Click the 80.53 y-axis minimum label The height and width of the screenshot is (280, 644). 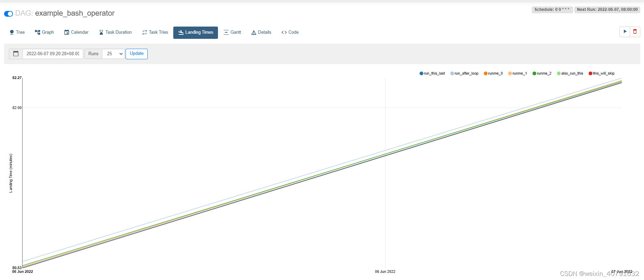coord(17,268)
